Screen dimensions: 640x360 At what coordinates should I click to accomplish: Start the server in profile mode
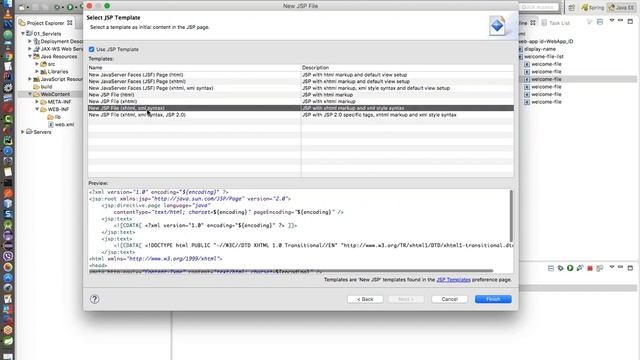click(x=580, y=268)
